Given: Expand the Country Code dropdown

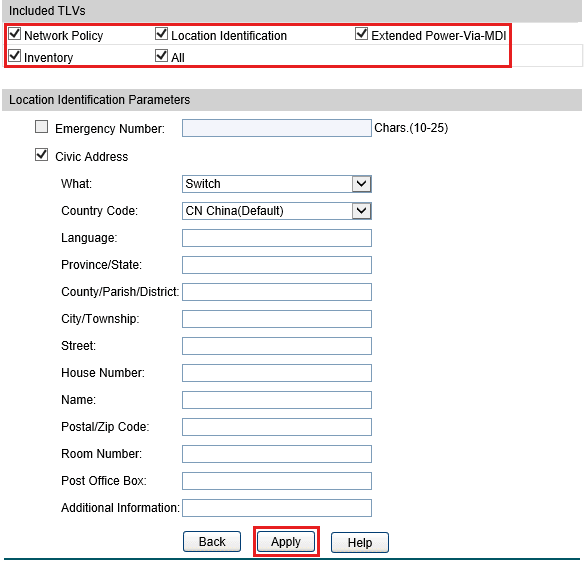Looking at the screenshot, I should (x=277, y=211).
